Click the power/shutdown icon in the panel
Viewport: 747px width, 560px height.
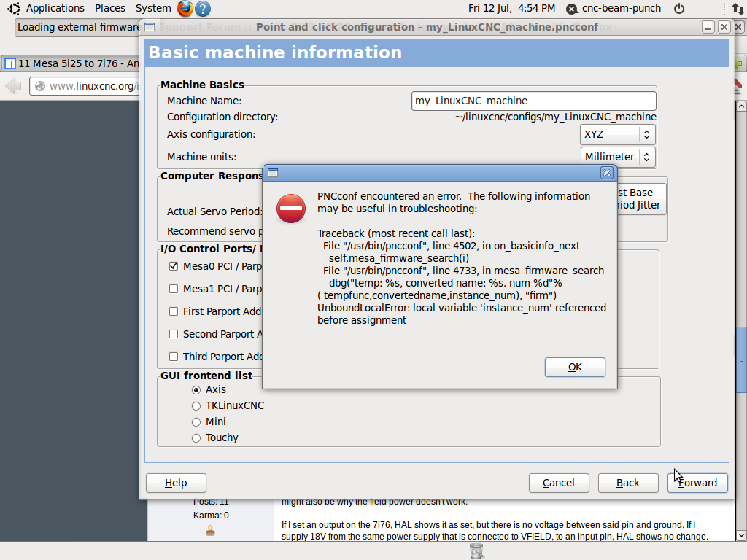679,8
